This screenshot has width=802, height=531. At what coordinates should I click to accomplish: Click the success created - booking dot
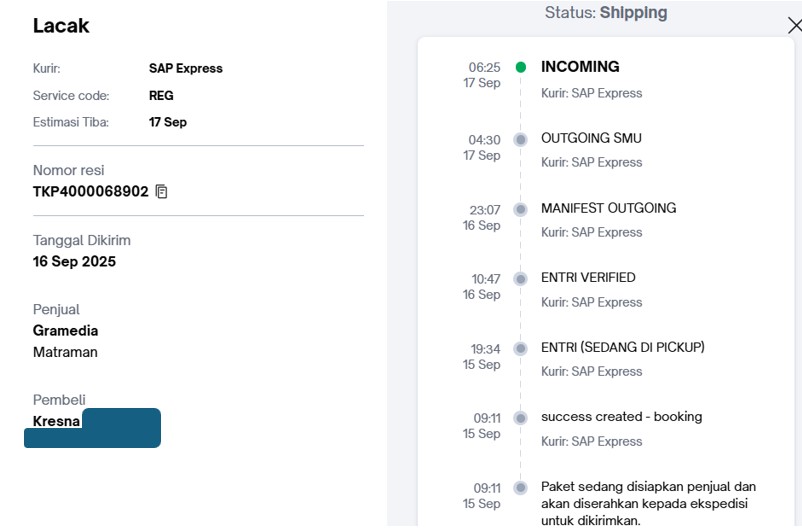pos(521,418)
